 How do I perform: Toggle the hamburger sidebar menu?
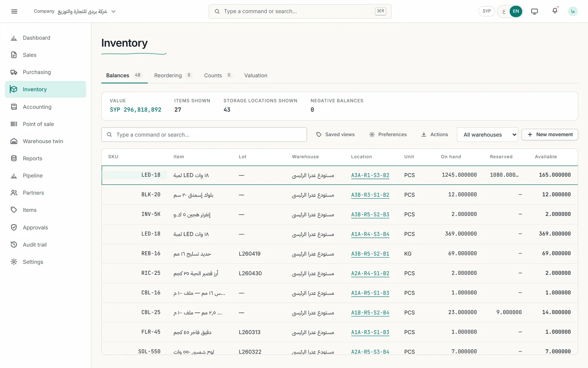click(14, 11)
